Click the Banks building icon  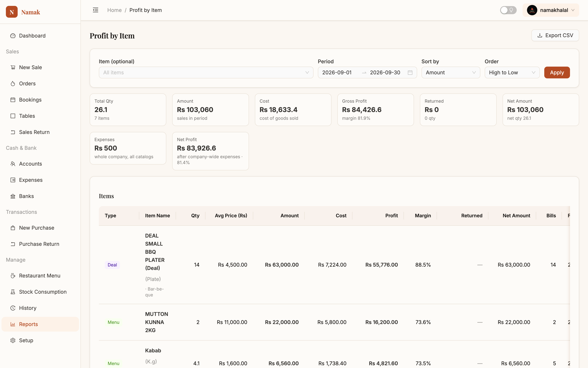pos(13,196)
